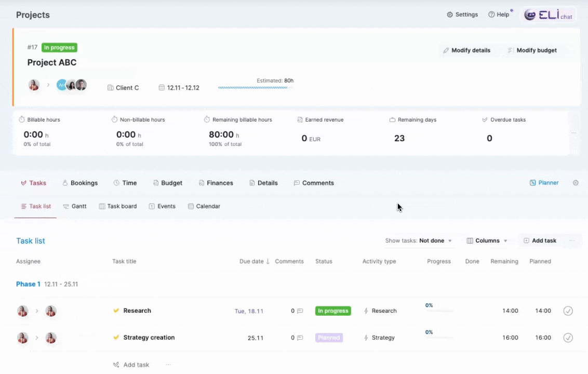The image size is (588, 374).
Task: Open the Show tasks: Not done dropdown
Action: click(419, 241)
